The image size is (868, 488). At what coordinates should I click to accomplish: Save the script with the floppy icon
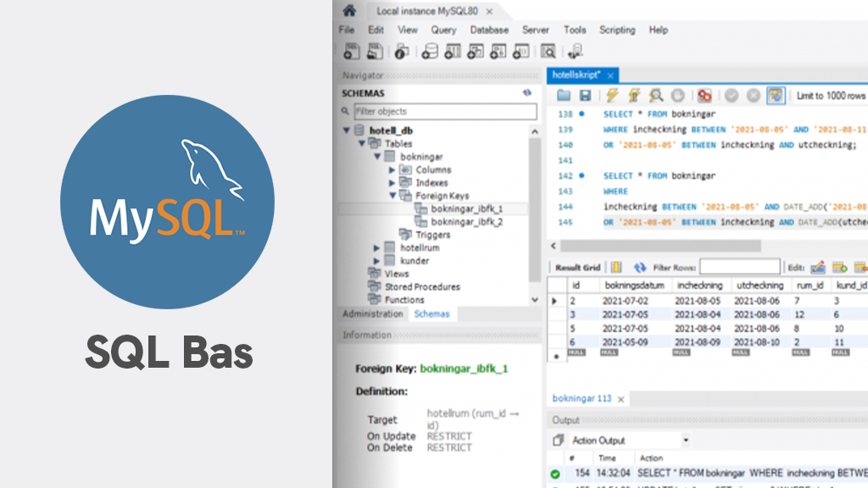[x=585, y=95]
